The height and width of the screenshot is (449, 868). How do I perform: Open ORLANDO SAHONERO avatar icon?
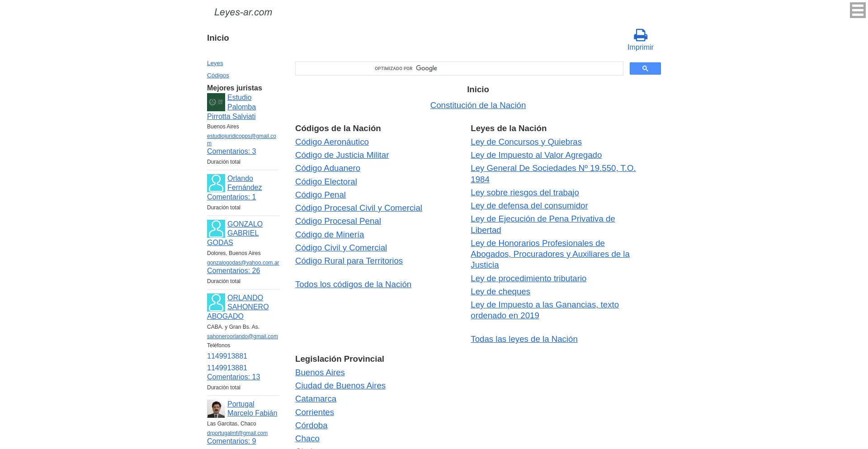216,302
